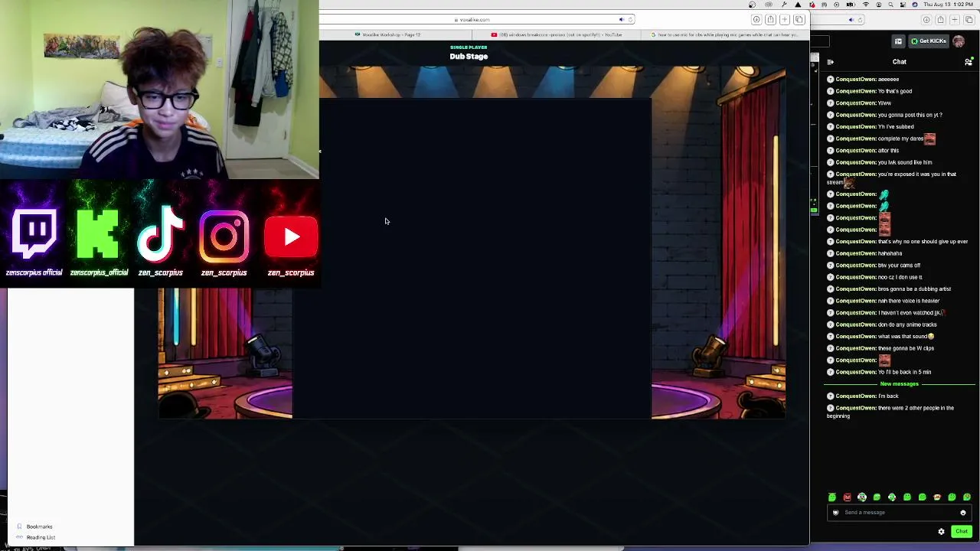Image resolution: width=980 pixels, height=551 pixels.
Task: Pick the red angry quick emote
Action: point(848,497)
